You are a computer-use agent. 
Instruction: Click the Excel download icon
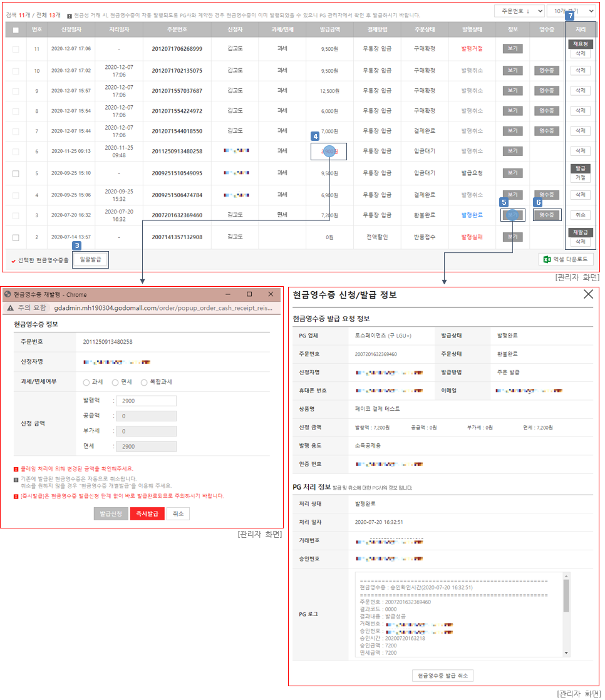click(547, 259)
